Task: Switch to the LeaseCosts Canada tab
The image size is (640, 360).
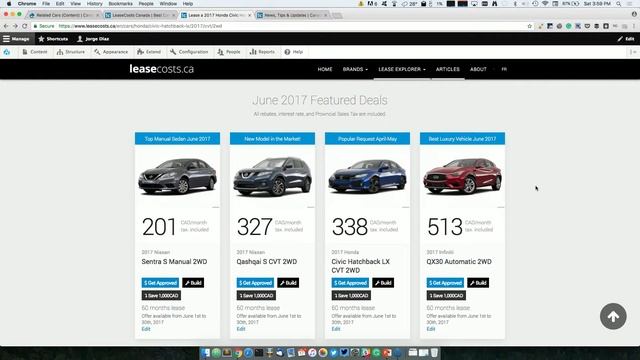Action: click(140, 15)
